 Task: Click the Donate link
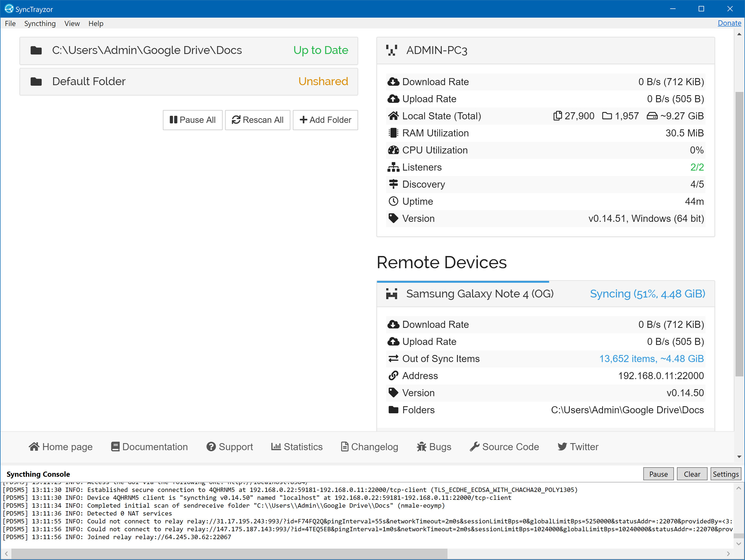[x=729, y=23]
